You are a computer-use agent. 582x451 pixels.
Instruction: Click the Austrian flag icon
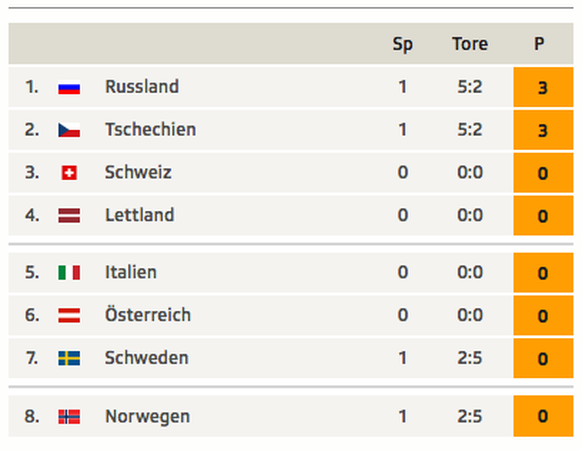[69, 316]
